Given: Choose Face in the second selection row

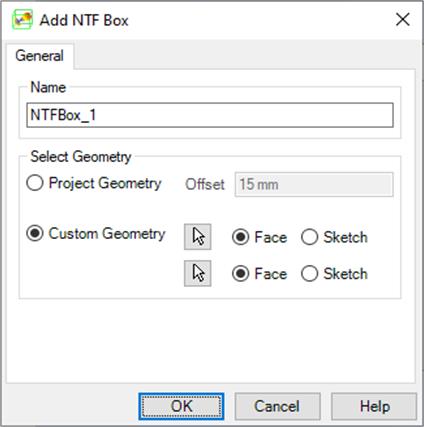Looking at the screenshot, I should [259, 274].
